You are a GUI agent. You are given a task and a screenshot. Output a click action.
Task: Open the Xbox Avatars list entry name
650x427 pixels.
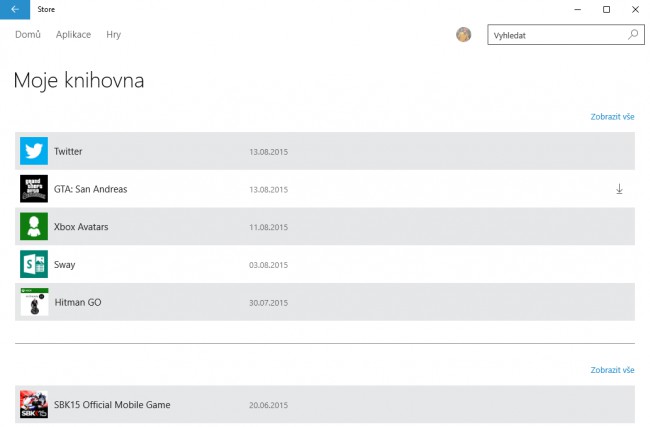pyautogui.click(x=81, y=227)
